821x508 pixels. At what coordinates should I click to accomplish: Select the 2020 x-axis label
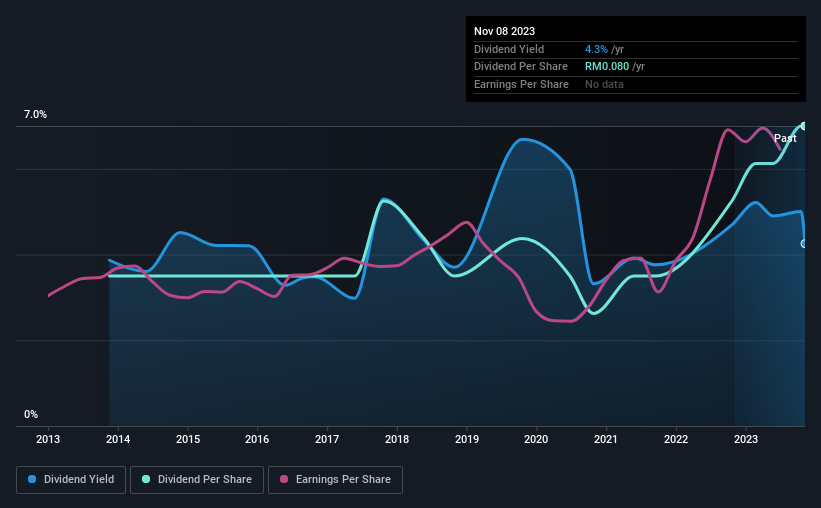pyautogui.click(x=536, y=439)
